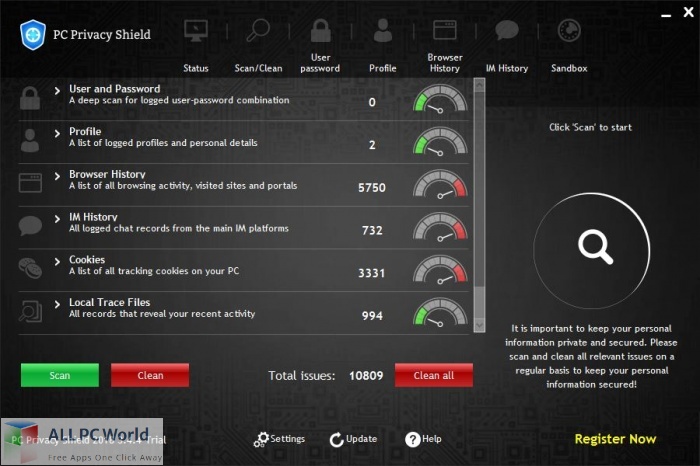Expand the User and Password category

click(x=57, y=91)
